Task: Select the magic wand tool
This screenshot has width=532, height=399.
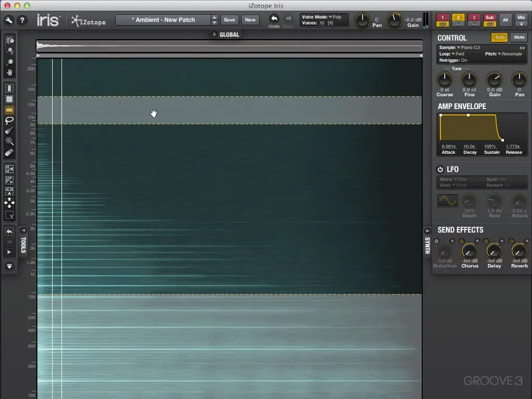Action: coord(9,141)
